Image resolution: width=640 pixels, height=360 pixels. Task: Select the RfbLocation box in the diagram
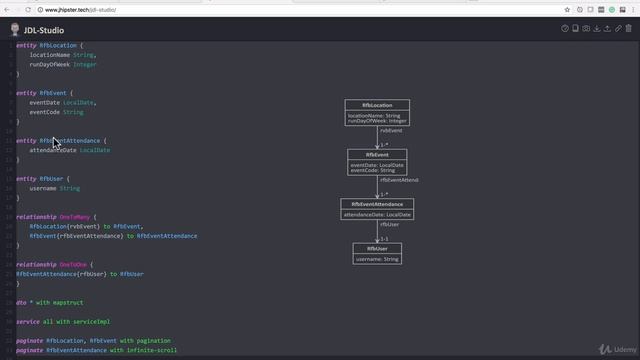(377, 113)
